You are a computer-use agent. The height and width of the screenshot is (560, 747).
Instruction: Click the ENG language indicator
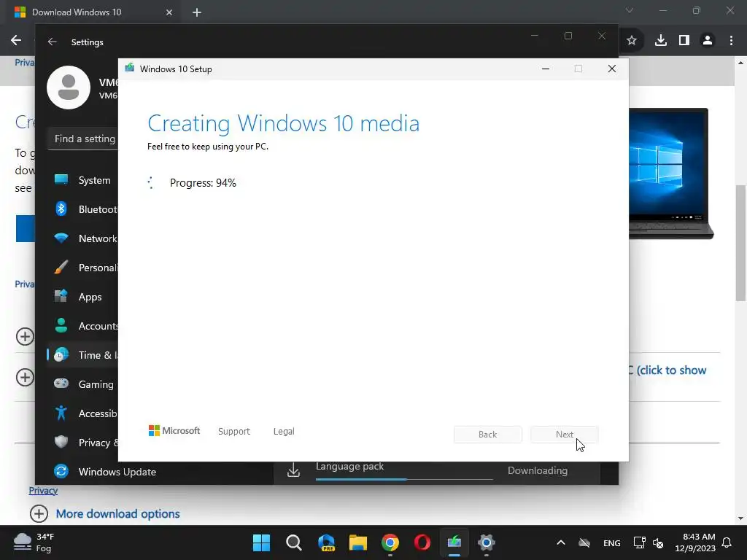click(612, 542)
